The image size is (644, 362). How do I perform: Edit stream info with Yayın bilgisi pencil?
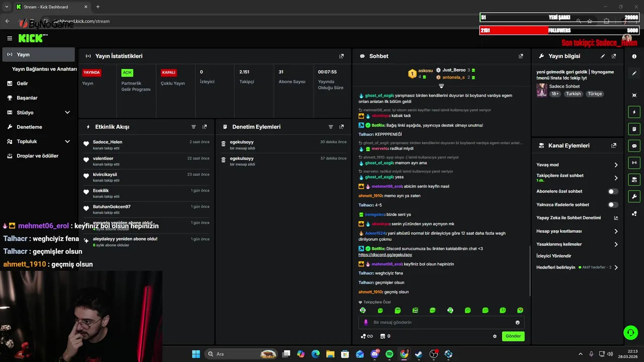coord(603,56)
